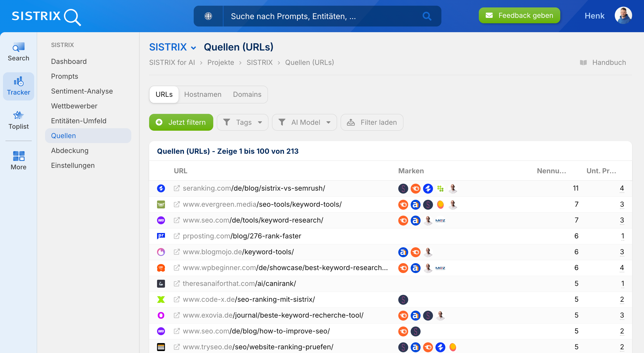Click the SE Ranking favicon next to seranking.com

(161, 188)
